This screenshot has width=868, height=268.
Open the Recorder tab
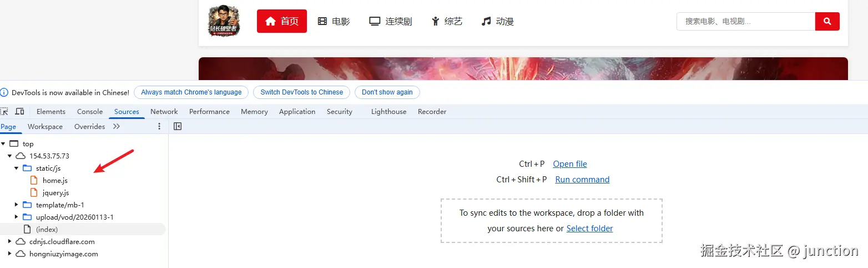tap(432, 111)
